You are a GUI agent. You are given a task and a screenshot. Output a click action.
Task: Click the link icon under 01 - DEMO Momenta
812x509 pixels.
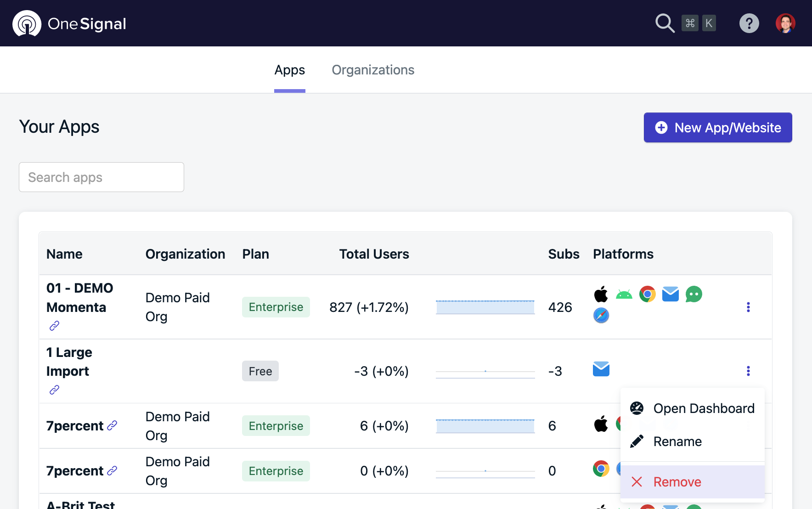pos(55,326)
